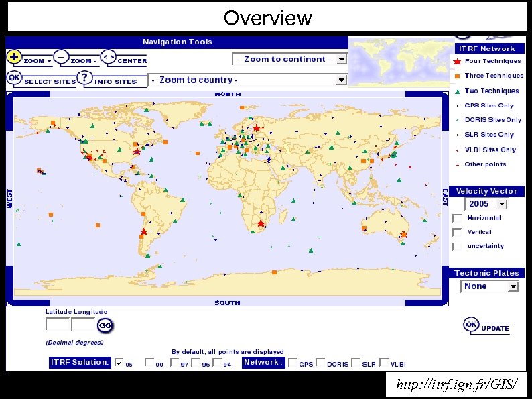
Task: Click the yellow Zoom + icon
Action: 14,57
